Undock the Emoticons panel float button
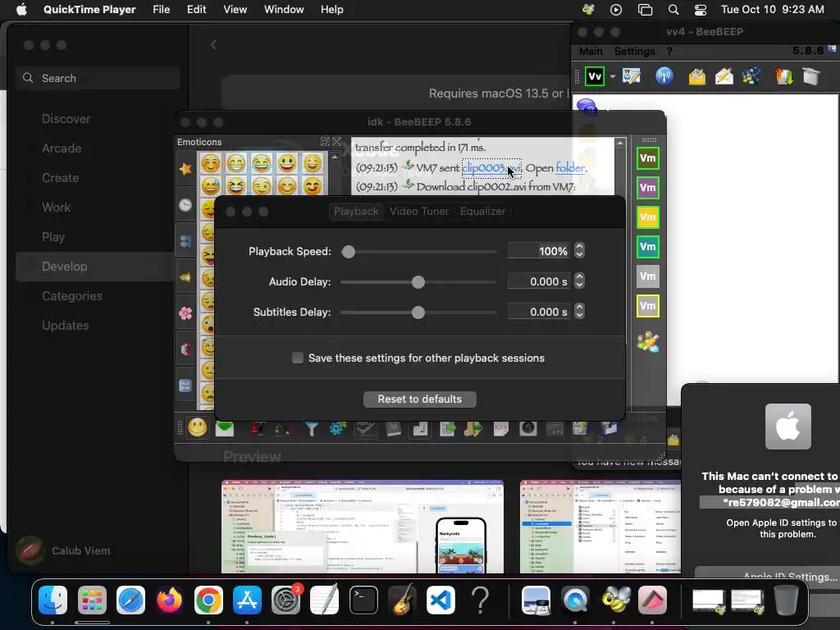This screenshot has width=840, height=630. pyautogui.click(x=325, y=141)
